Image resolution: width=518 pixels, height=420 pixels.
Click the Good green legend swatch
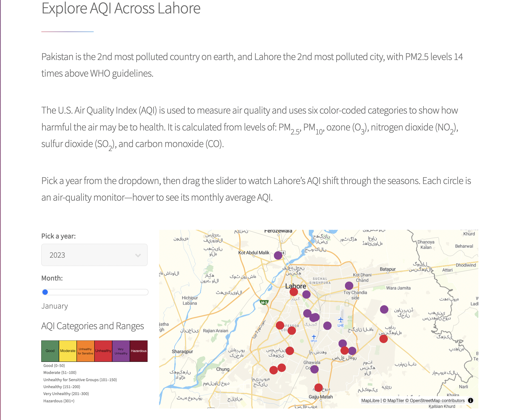coord(50,351)
